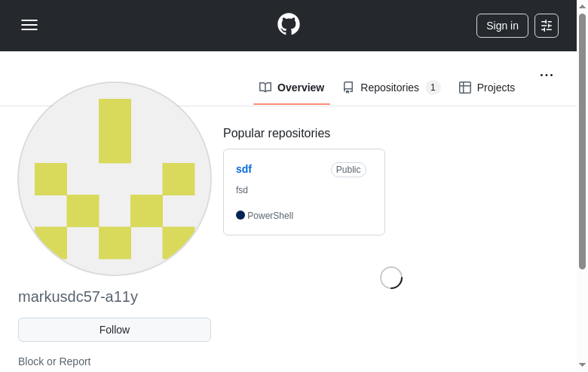Viewport: 588px width, 372px height.
Task: Click the repo icon beside Repositories
Action: point(348,88)
